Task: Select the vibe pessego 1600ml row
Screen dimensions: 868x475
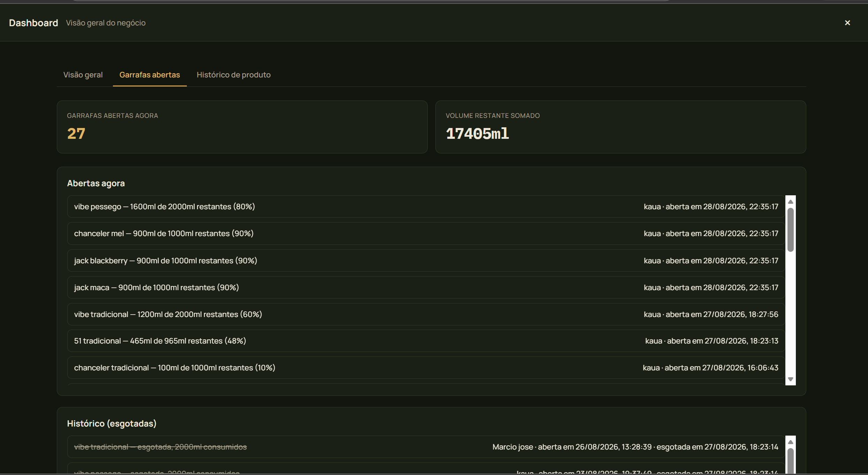Action: coord(426,206)
